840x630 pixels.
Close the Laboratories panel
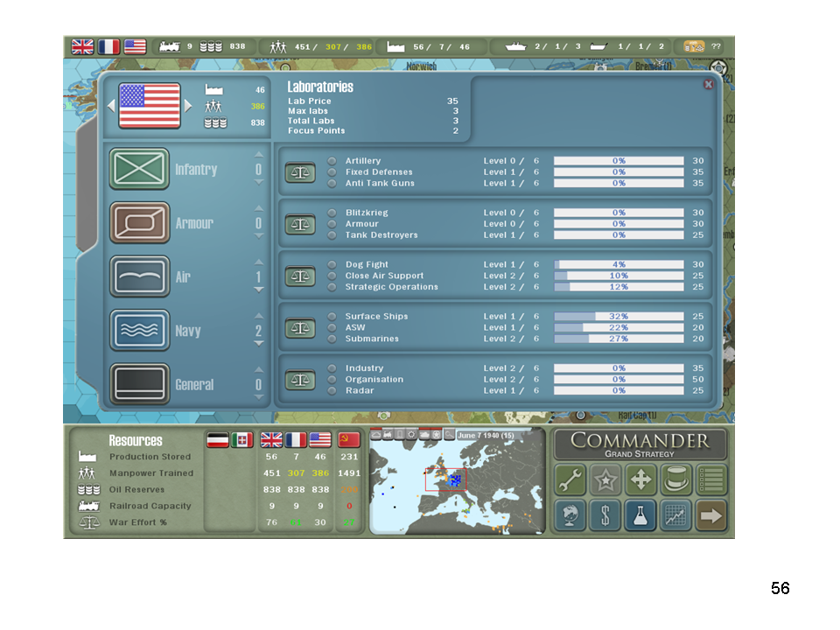point(708,85)
